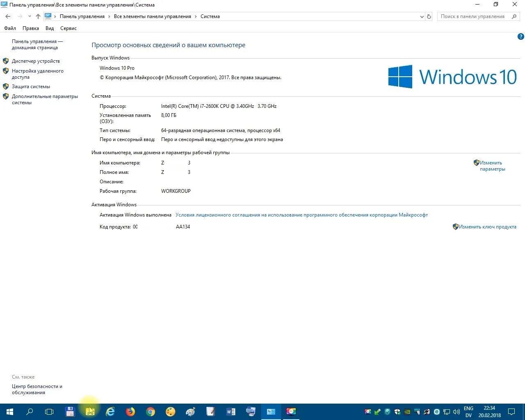Launch Firefox from the taskbar
This screenshot has height=420, width=525.
(x=130, y=411)
